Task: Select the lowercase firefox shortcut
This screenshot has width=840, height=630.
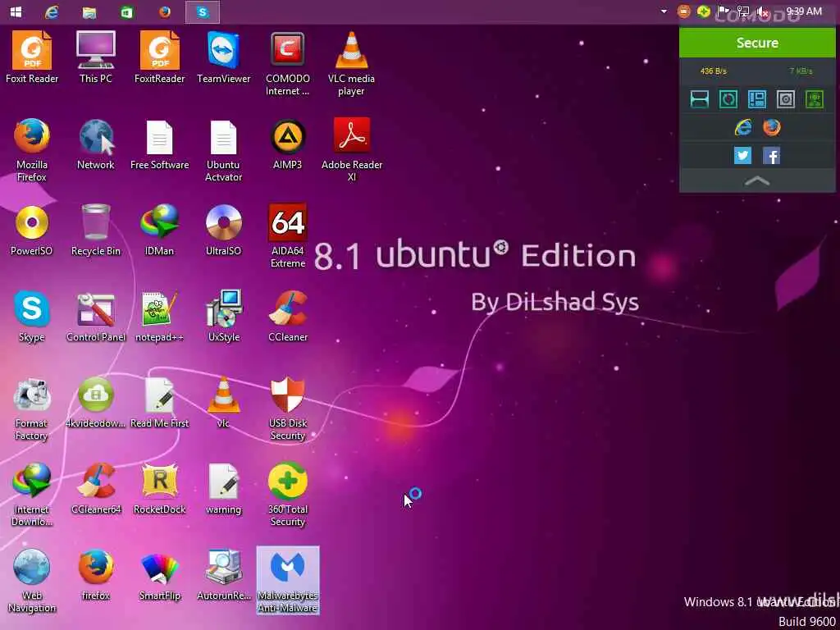Action: click(96, 575)
